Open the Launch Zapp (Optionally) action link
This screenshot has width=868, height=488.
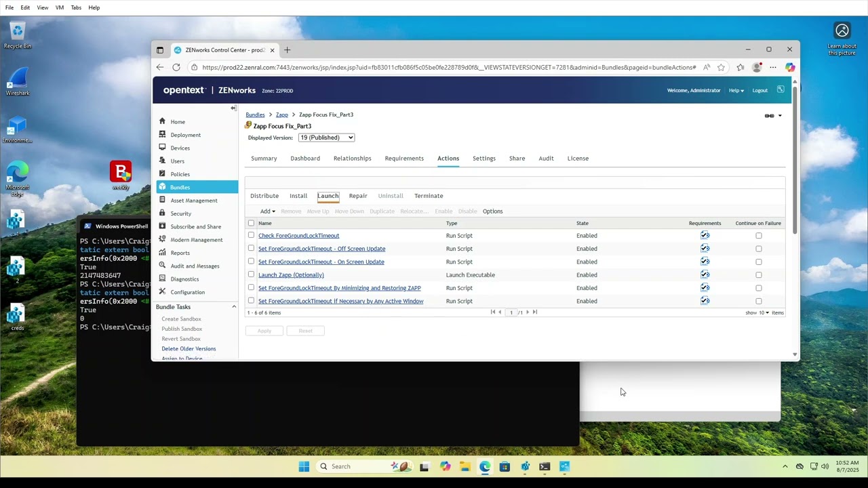coord(291,275)
